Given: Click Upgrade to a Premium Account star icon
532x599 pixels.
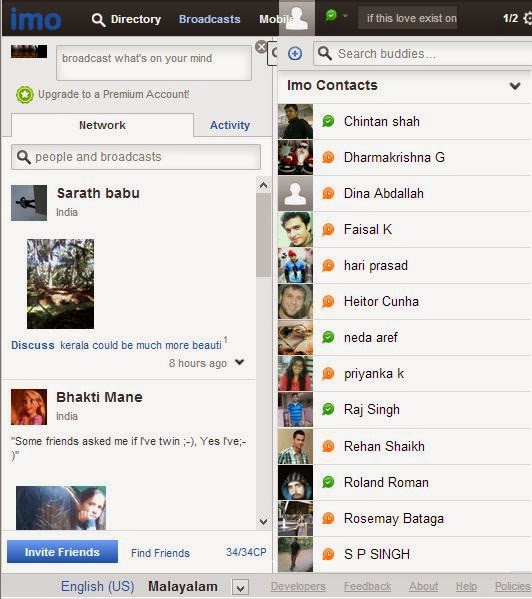Looking at the screenshot, I should point(25,95).
